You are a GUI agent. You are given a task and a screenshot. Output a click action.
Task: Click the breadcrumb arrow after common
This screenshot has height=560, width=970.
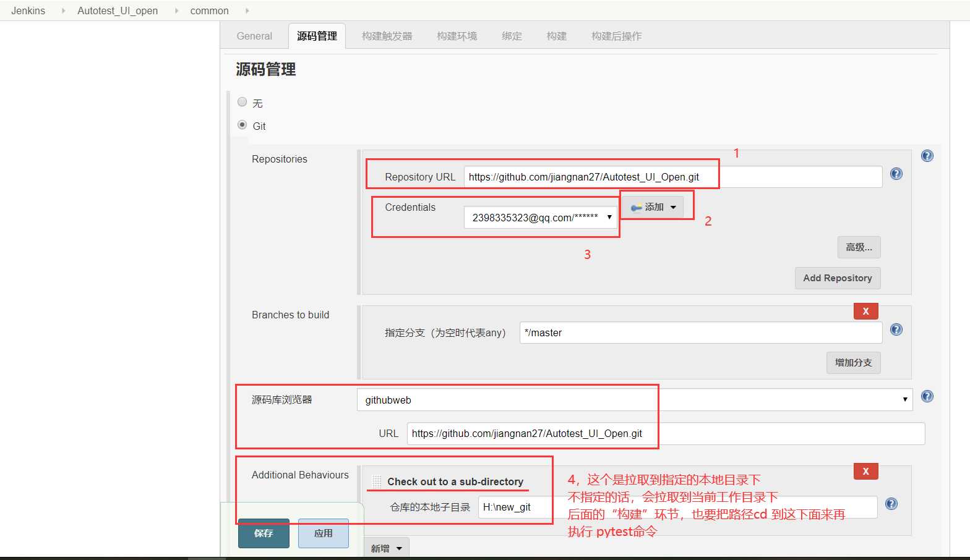pyautogui.click(x=247, y=11)
